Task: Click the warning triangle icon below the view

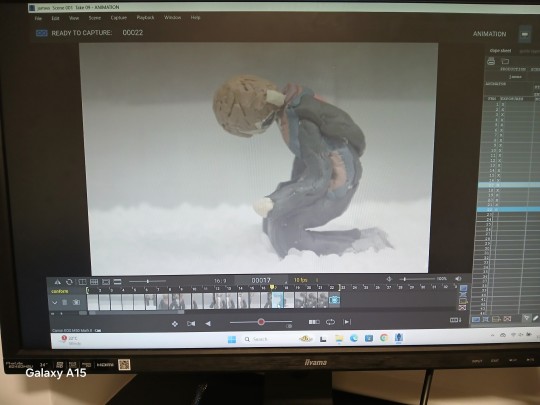Action: [x=58, y=282]
